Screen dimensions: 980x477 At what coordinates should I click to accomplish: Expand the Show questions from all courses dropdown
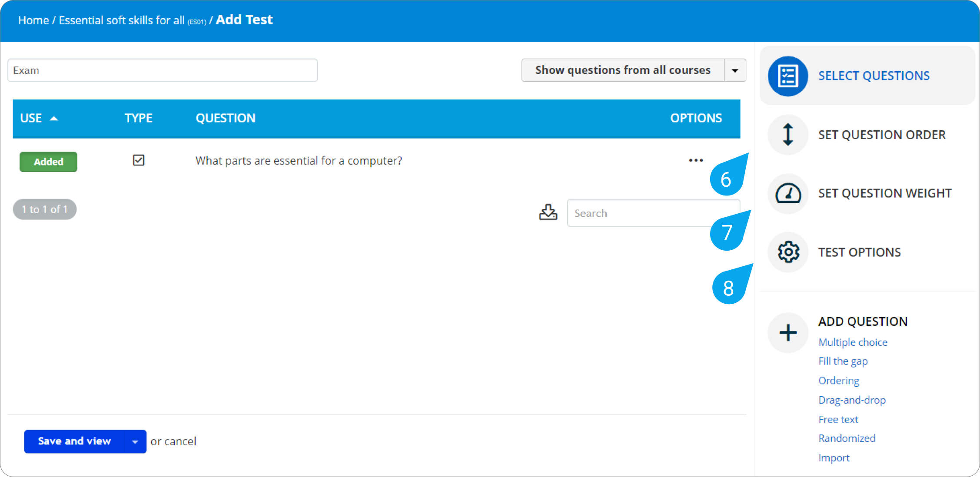tap(735, 70)
